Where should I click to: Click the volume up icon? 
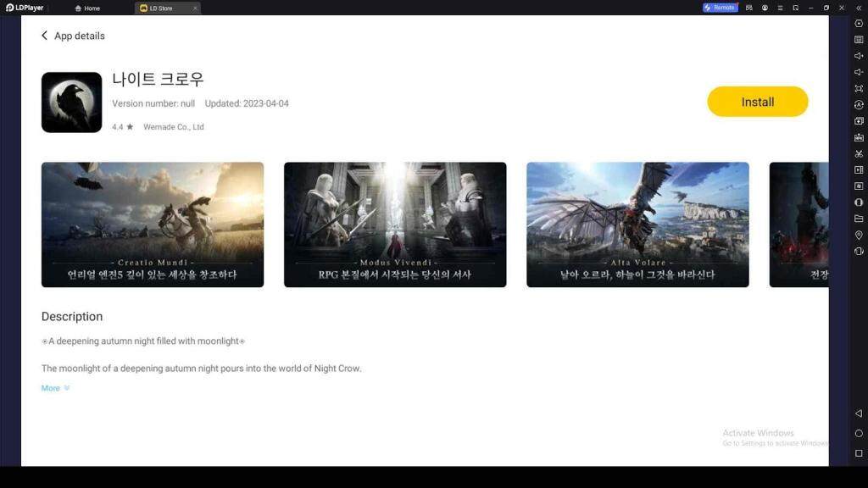859,56
